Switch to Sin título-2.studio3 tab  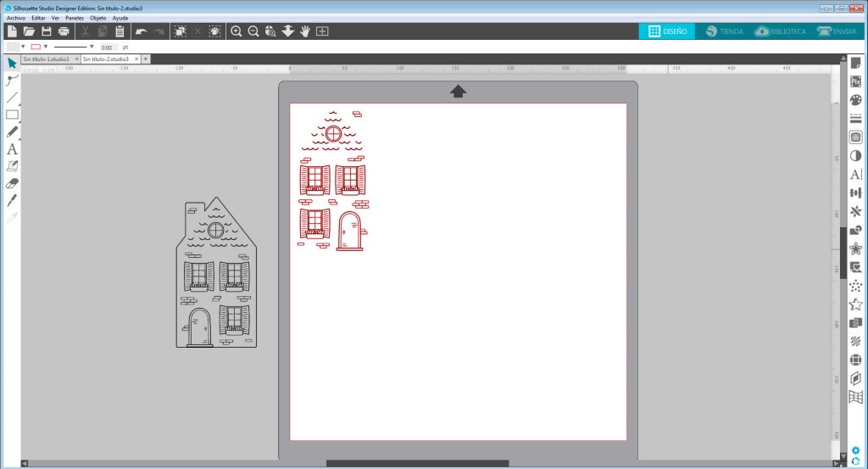(106, 59)
